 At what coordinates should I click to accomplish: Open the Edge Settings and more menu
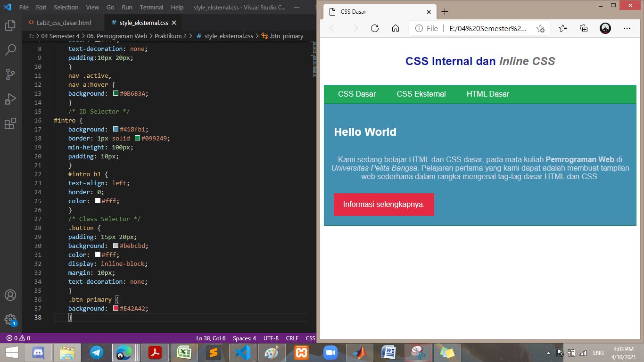[627, 28]
